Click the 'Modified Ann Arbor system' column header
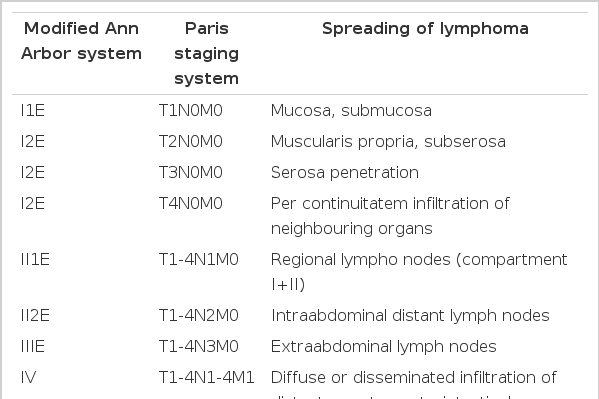The height and width of the screenshot is (399, 599). pos(81,41)
